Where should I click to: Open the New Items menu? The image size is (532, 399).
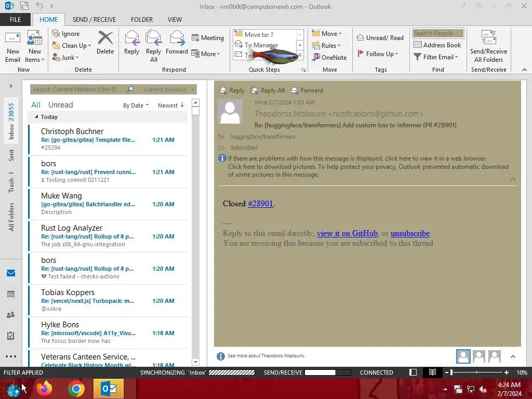point(34,47)
